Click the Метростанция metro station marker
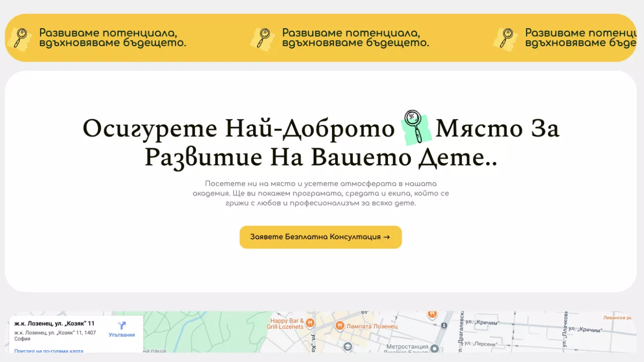Screen dimensions: 644x362 click(434, 349)
